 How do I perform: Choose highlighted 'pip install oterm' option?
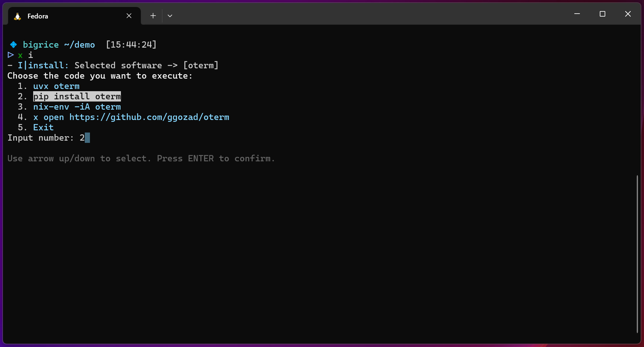(x=77, y=96)
